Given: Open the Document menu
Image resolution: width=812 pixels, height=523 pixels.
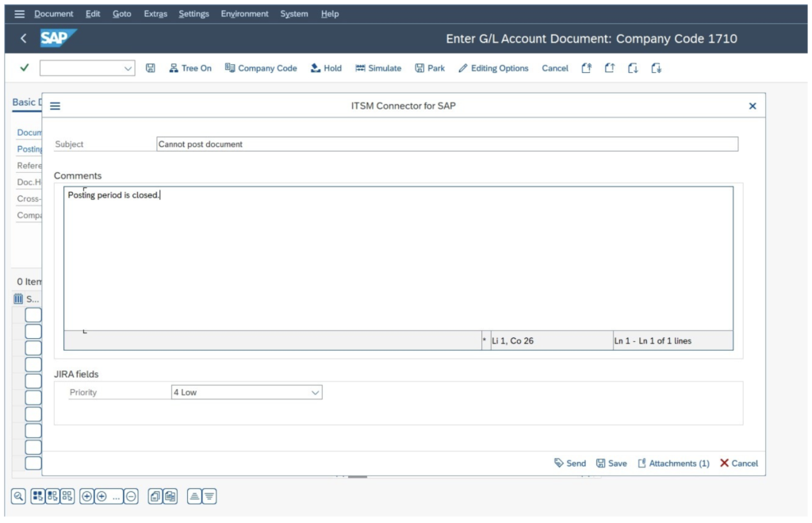Looking at the screenshot, I should (x=54, y=14).
